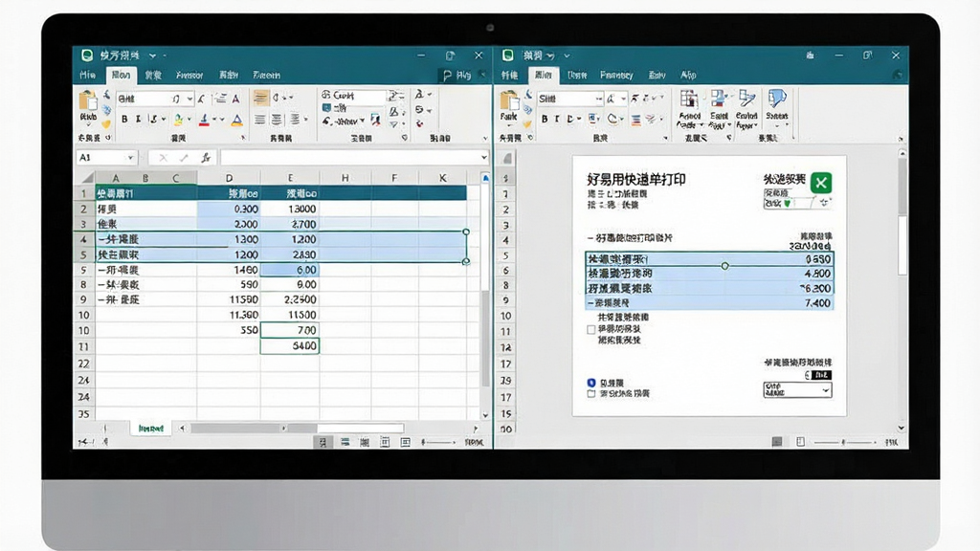Image resolution: width=980 pixels, height=551 pixels.
Task: Click the down arrow of the document's vertical scrollbar
Action: click(x=902, y=428)
